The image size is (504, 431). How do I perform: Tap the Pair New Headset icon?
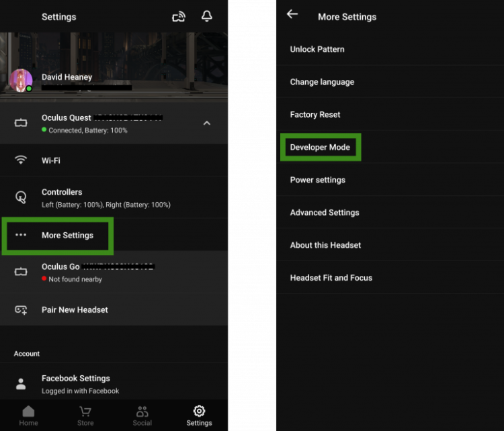tap(21, 309)
